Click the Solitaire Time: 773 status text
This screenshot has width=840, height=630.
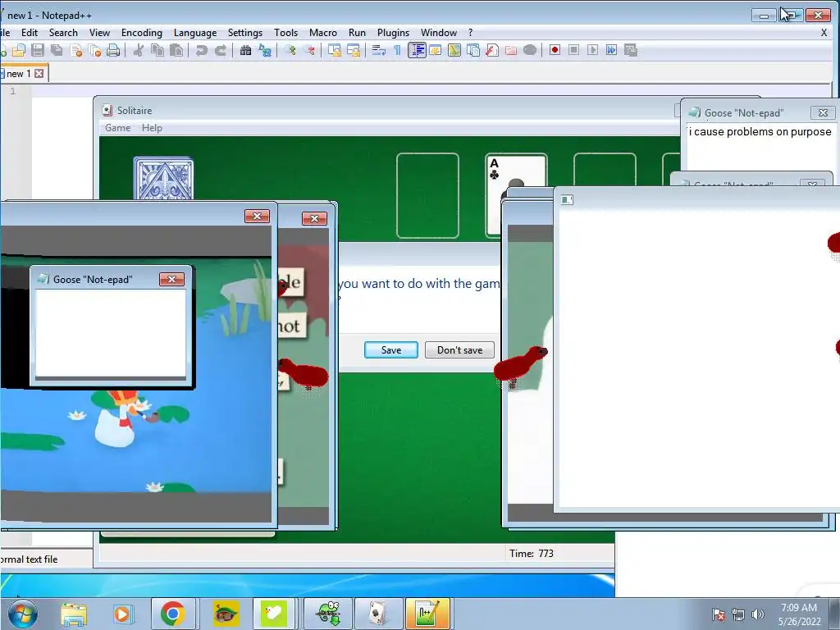pyautogui.click(x=532, y=554)
